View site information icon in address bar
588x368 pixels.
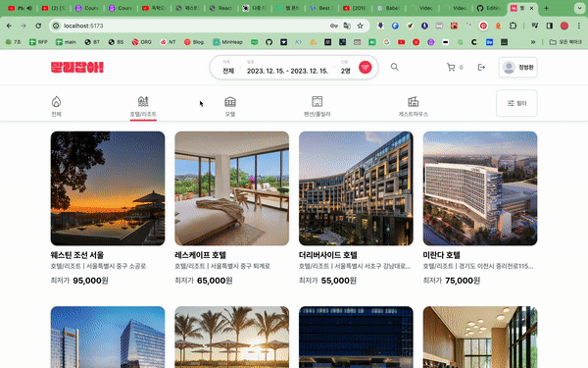pyautogui.click(x=56, y=26)
